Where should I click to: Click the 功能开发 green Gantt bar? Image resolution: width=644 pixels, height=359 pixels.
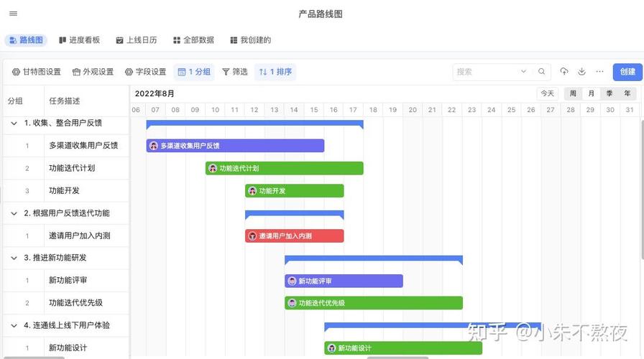click(x=295, y=191)
